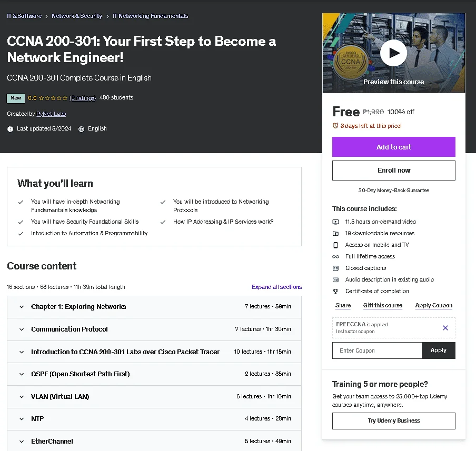This screenshot has height=451, width=476.
Task: Select the Share option
Action: pos(343,305)
